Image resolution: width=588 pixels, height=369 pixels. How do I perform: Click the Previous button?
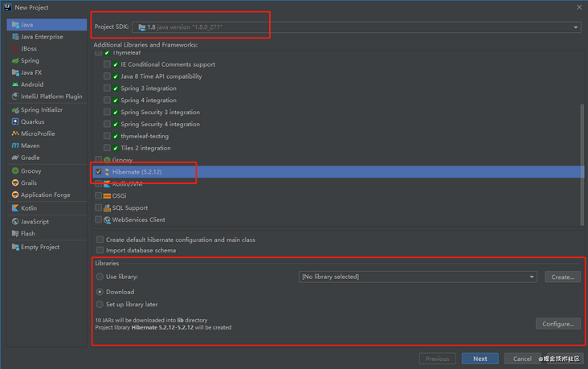coord(437,359)
